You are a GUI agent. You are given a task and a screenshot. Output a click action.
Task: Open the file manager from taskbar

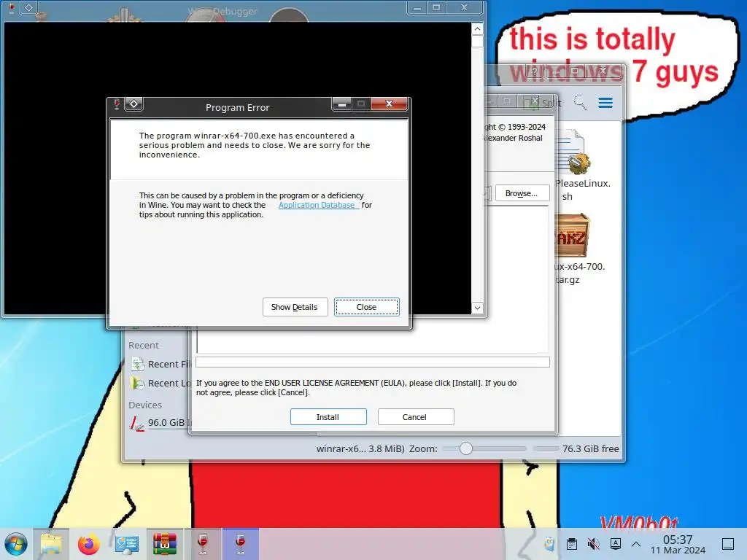51,544
